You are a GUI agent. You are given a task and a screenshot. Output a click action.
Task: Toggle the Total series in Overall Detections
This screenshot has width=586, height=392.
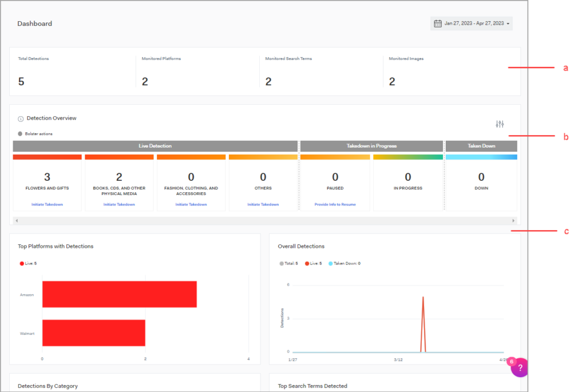(x=289, y=263)
